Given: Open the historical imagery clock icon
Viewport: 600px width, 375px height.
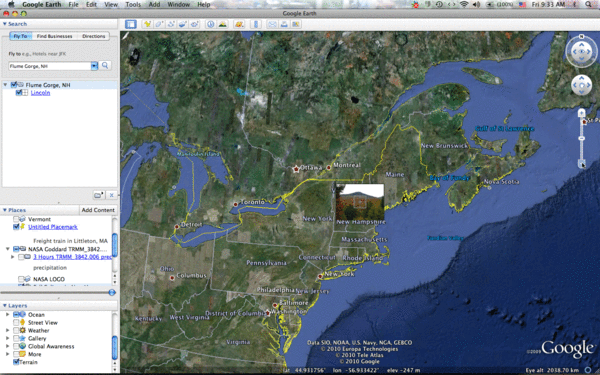Looking at the screenshot, I should [x=210, y=24].
